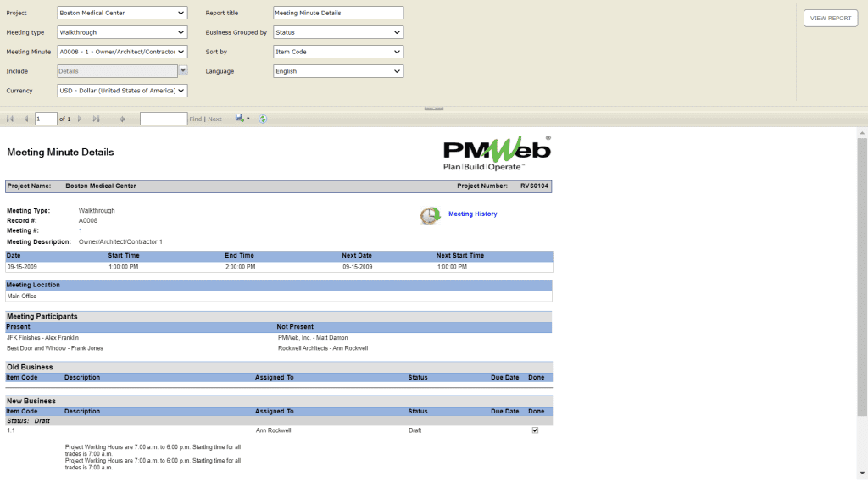Open the Include dropdown arrow

[x=183, y=71]
